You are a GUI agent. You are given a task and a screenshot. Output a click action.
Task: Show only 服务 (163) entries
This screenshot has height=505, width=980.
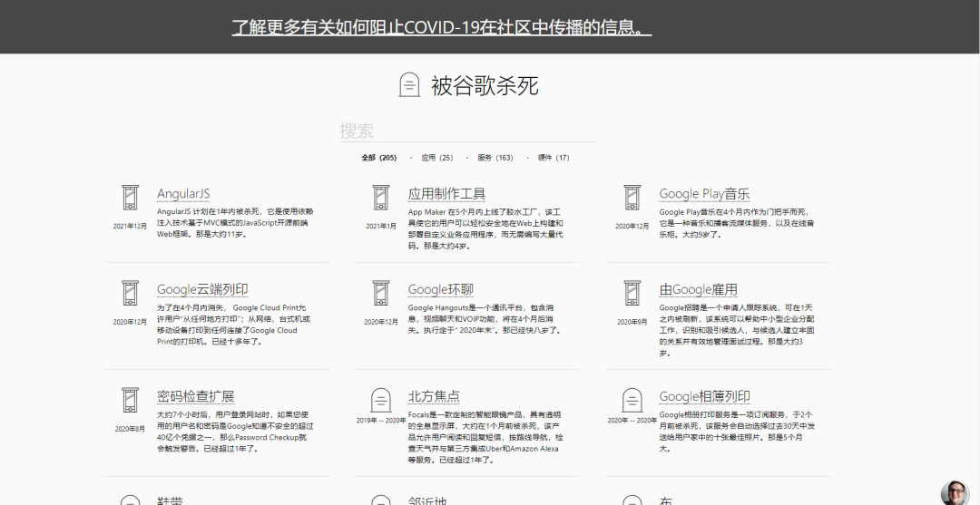coord(495,158)
